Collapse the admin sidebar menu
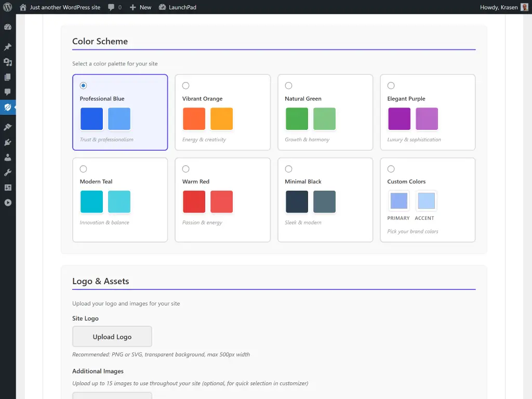The height and width of the screenshot is (399, 532). [8, 203]
